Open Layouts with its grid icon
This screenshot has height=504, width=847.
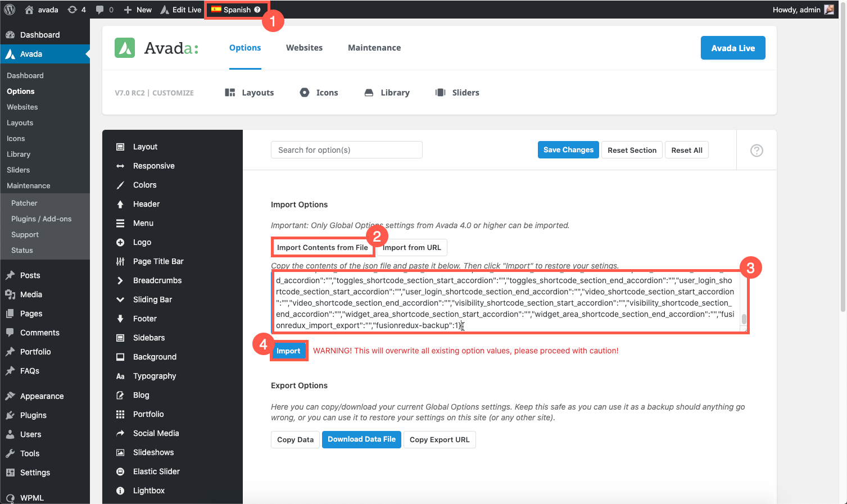point(249,93)
